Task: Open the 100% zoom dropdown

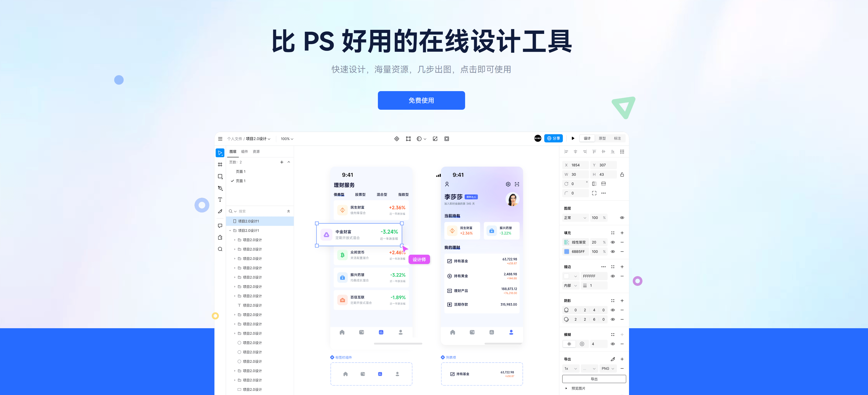Action: (287, 139)
